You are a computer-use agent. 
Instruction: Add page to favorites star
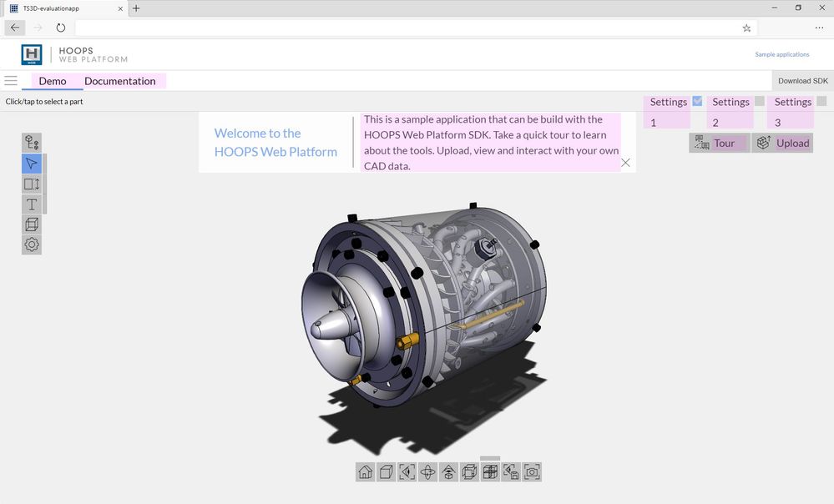click(x=746, y=28)
